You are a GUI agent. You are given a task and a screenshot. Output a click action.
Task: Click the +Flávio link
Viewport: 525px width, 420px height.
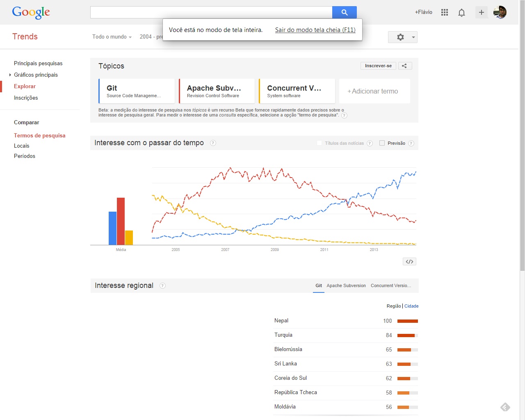click(423, 12)
